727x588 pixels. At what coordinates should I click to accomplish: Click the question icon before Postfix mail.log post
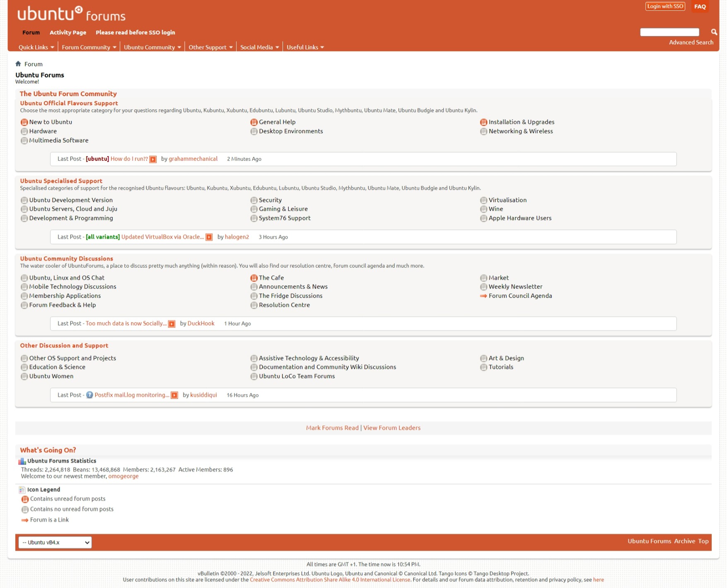click(x=89, y=395)
